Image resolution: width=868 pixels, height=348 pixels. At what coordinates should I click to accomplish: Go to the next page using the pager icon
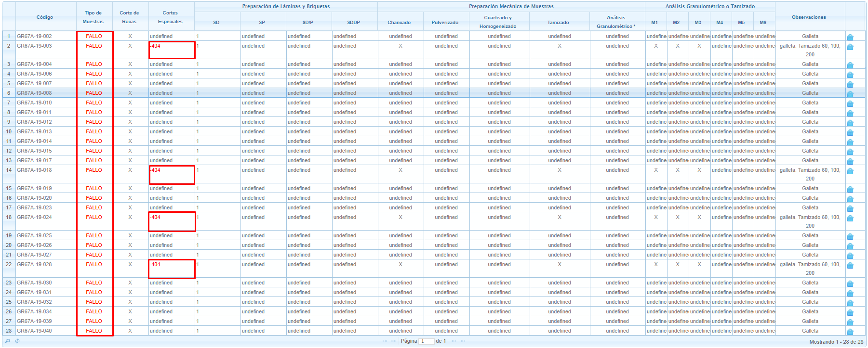(454, 341)
